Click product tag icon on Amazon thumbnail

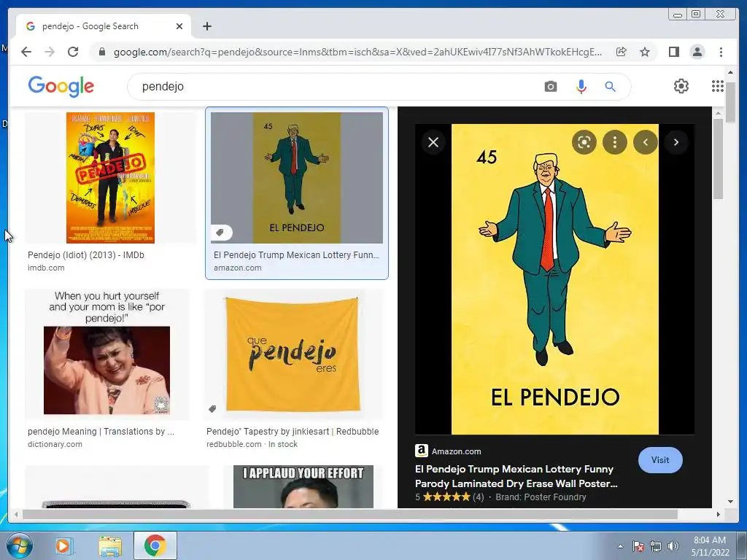click(220, 233)
